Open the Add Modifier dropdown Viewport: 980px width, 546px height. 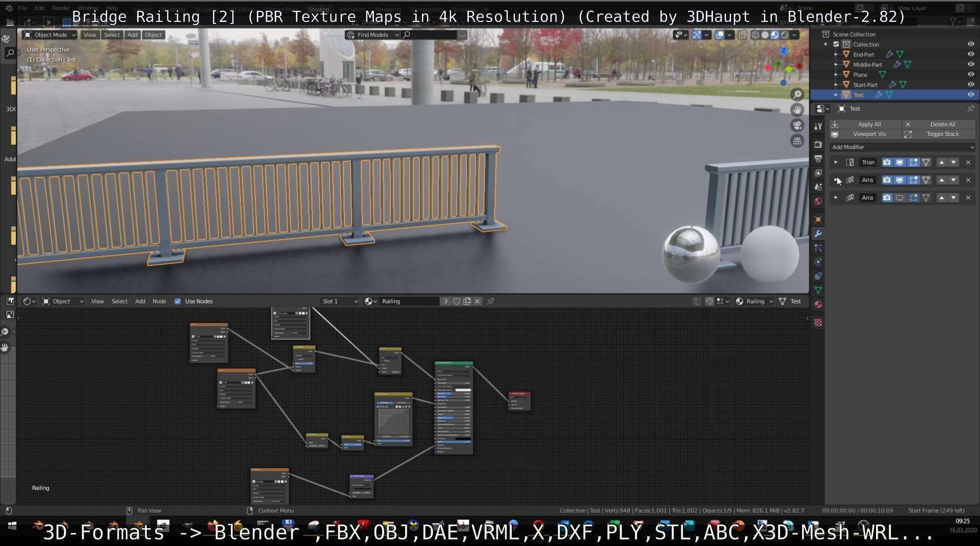click(902, 147)
